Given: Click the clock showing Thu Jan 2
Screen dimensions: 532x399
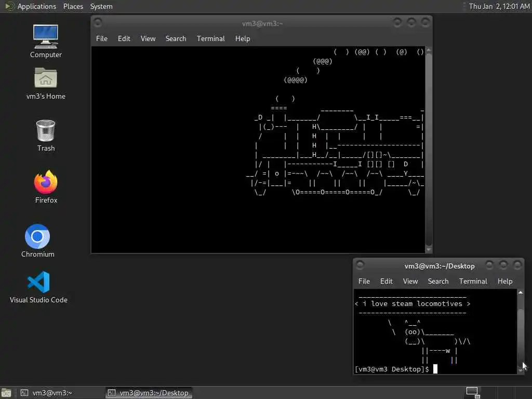Looking at the screenshot, I should 499,6.
